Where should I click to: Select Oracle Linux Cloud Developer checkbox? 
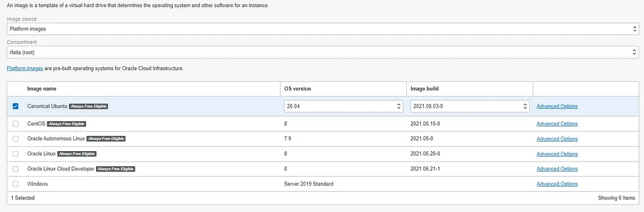coord(16,169)
